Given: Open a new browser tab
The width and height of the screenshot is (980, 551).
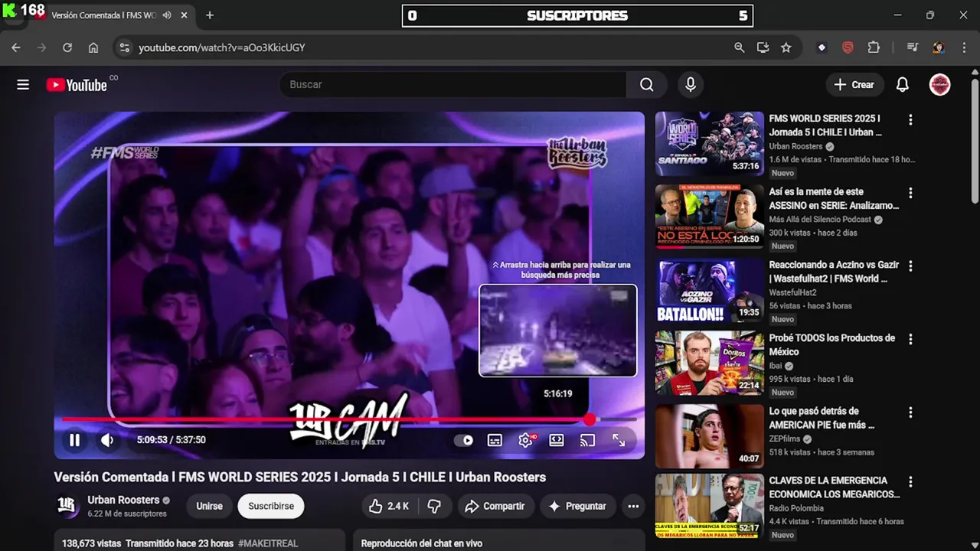Looking at the screenshot, I should (210, 15).
